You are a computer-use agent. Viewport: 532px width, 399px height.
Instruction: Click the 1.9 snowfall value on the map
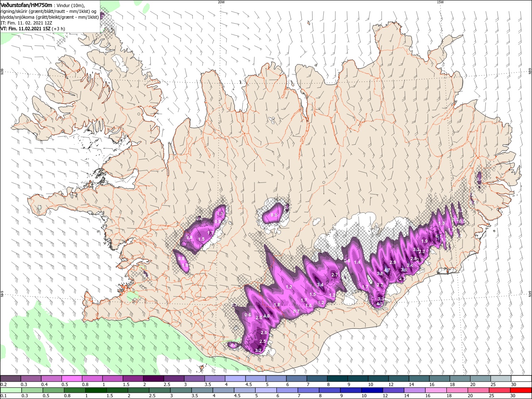tap(424, 241)
